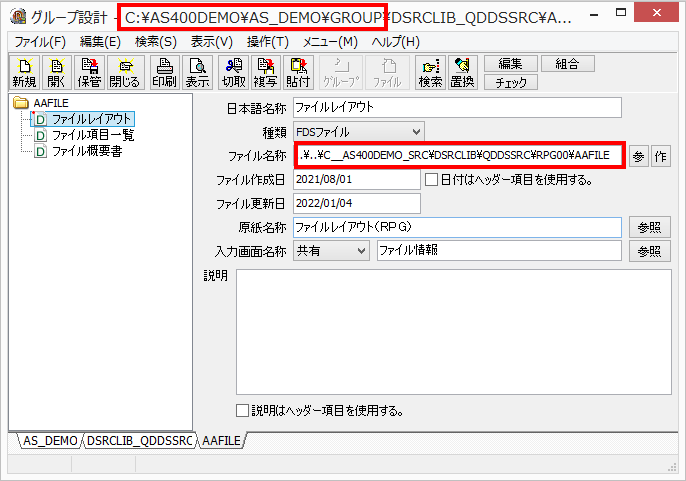
Task: Click 参照 button next to 原紙名称
Action: click(x=650, y=227)
